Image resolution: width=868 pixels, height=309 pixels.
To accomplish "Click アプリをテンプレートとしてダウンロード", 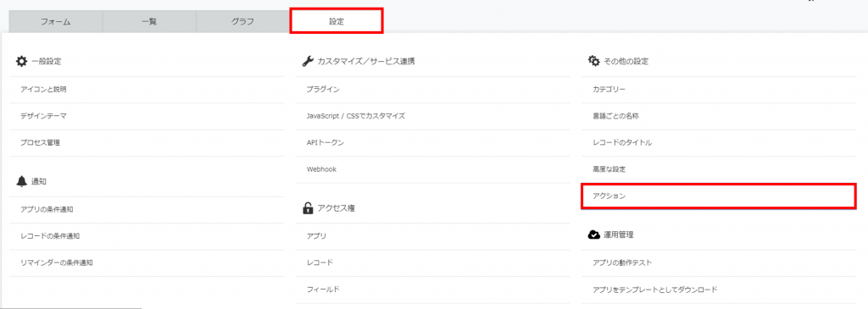I will 719,290.
